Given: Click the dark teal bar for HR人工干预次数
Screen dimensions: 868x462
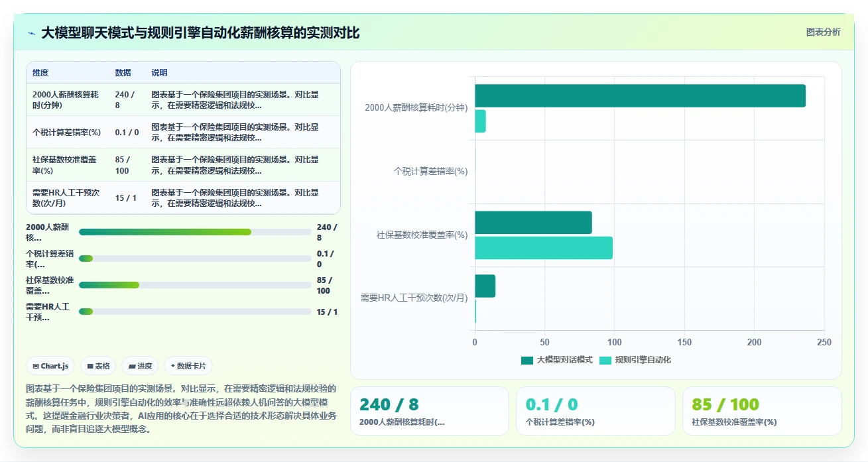Looking at the screenshot, I should [485, 286].
